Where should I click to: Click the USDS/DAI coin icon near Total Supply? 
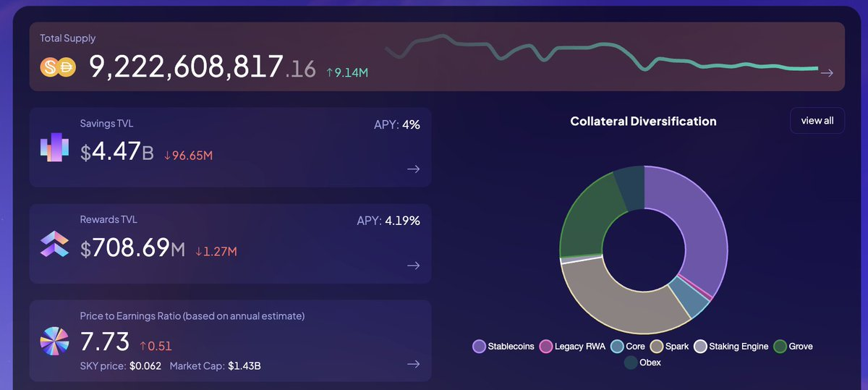tap(58, 67)
